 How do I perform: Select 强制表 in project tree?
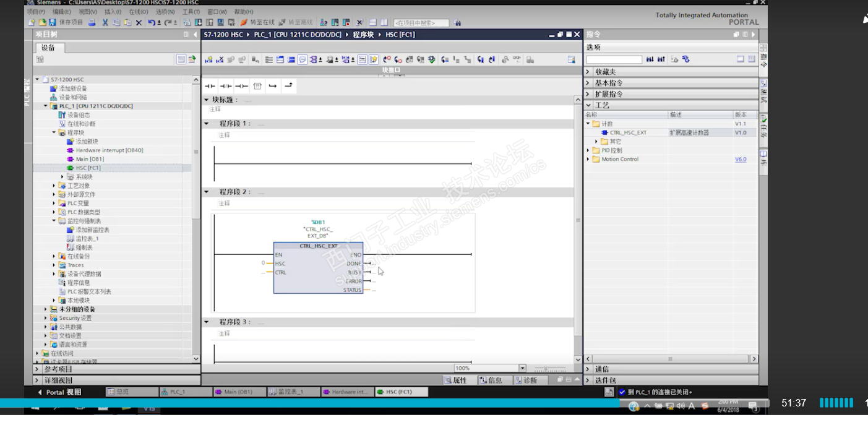(x=84, y=247)
